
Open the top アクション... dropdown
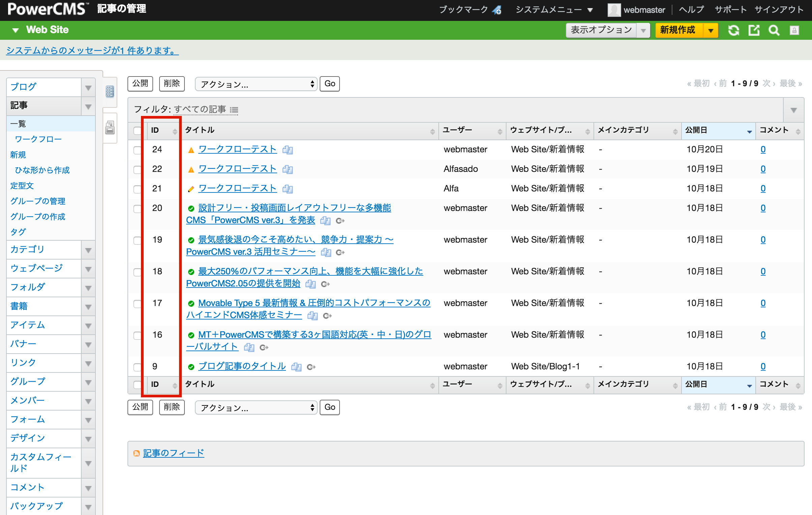[256, 84]
